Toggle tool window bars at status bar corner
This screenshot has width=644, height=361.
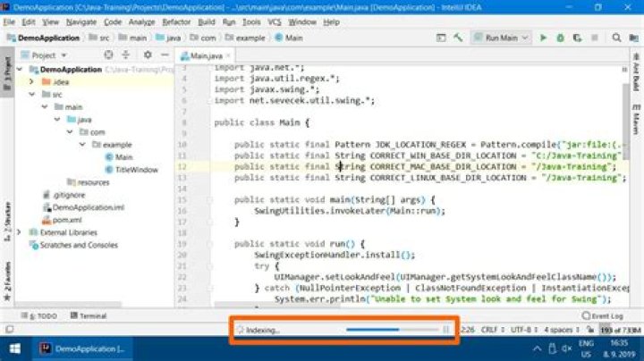(10, 329)
